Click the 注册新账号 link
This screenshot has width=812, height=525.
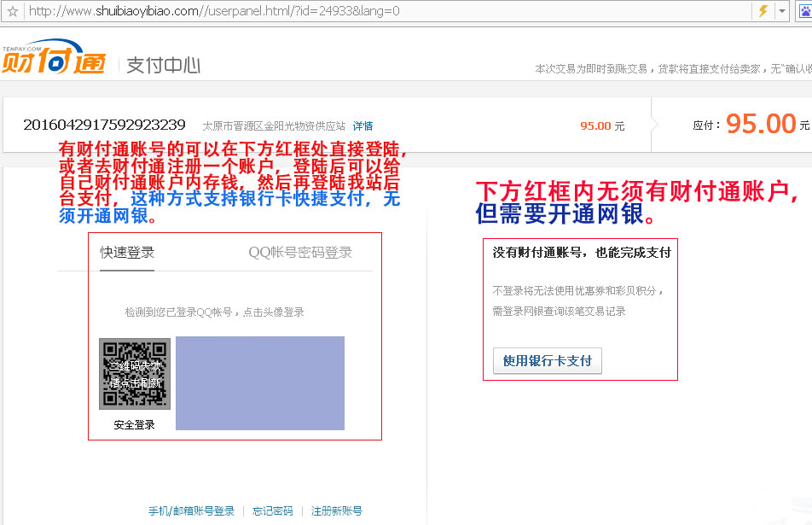coord(336,510)
